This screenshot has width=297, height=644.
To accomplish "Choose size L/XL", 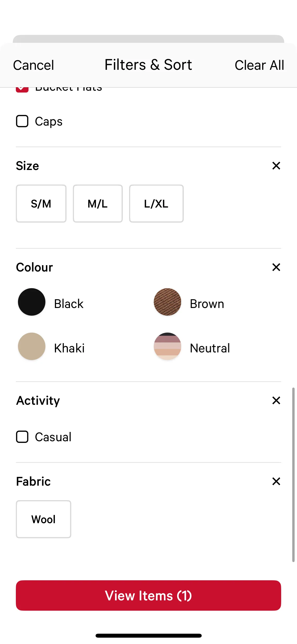I will tap(156, 204).
